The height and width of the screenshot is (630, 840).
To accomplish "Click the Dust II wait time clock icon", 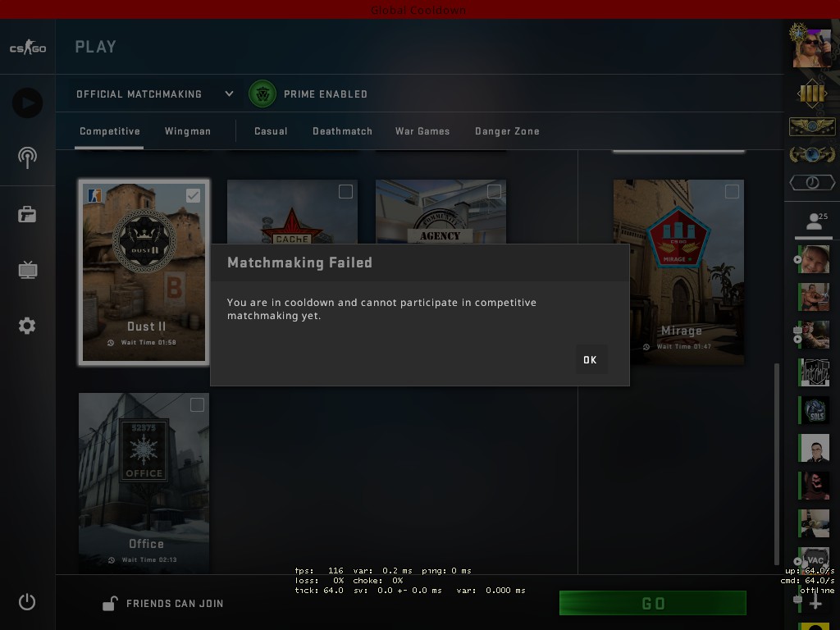I will pyautogui.click(x=111, y=343).
